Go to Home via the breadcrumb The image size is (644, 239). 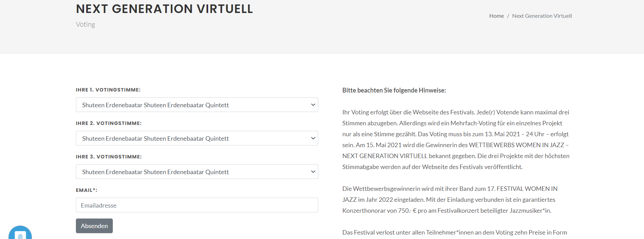pyautogui.click(x=496, y=16)
